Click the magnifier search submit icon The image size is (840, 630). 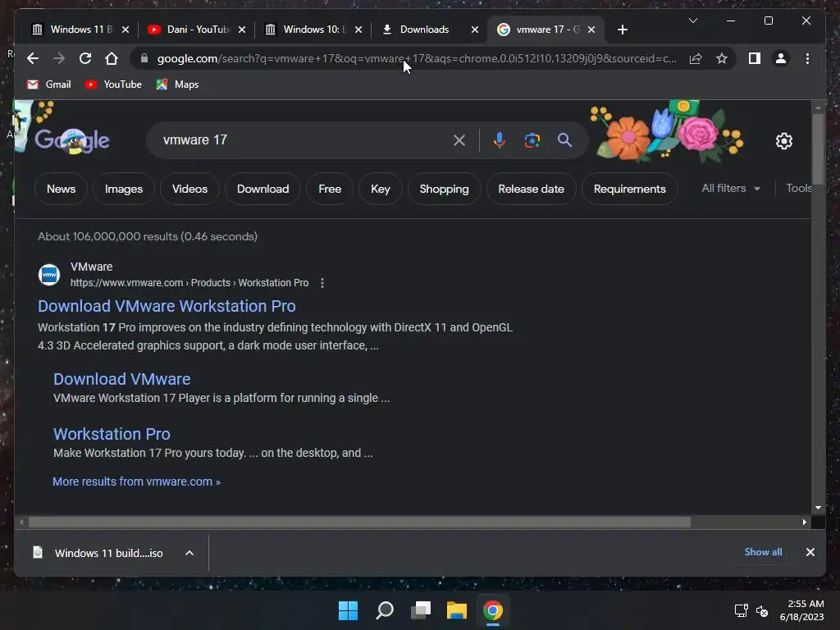[x=564, y=140]
